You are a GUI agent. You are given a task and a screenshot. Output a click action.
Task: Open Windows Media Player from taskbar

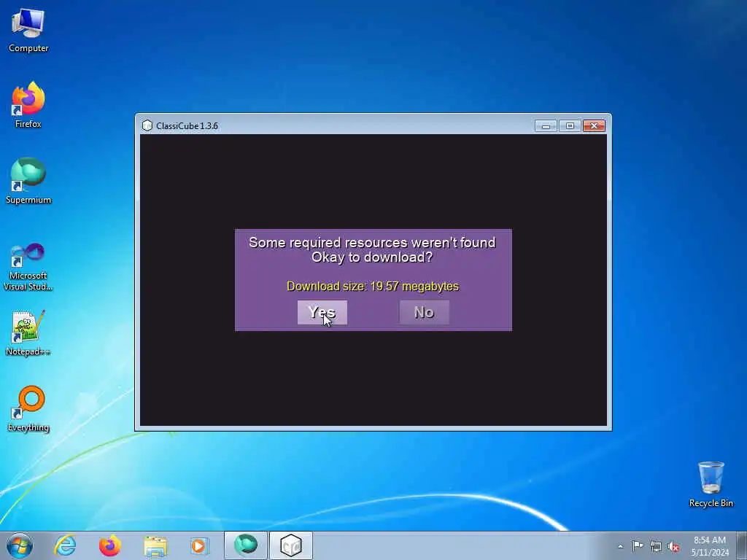(200, 545)
